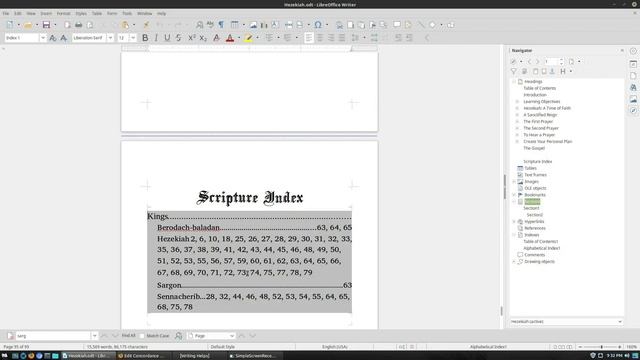Click the Insert Special Character omega icon
The height and width of the screenshot is (360, 640).
tap(318, 25)
